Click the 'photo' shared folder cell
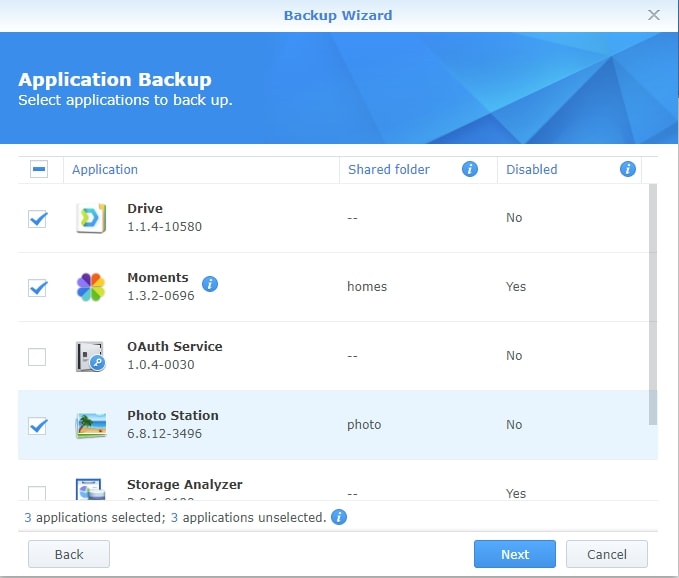 (x=364, y=425)
